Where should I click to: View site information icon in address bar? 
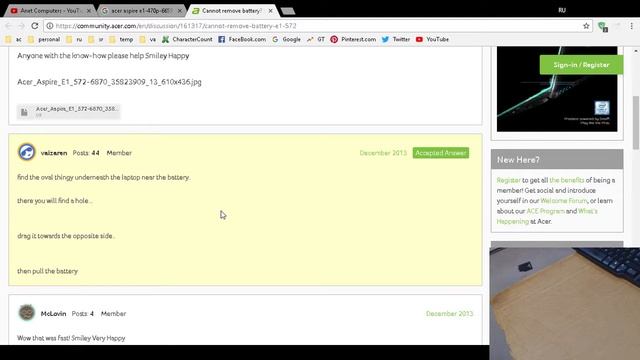(x=50, y=26)
